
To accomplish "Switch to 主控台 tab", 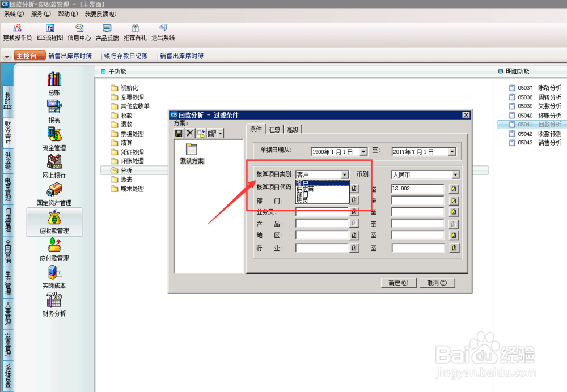I will coord(29,56).
